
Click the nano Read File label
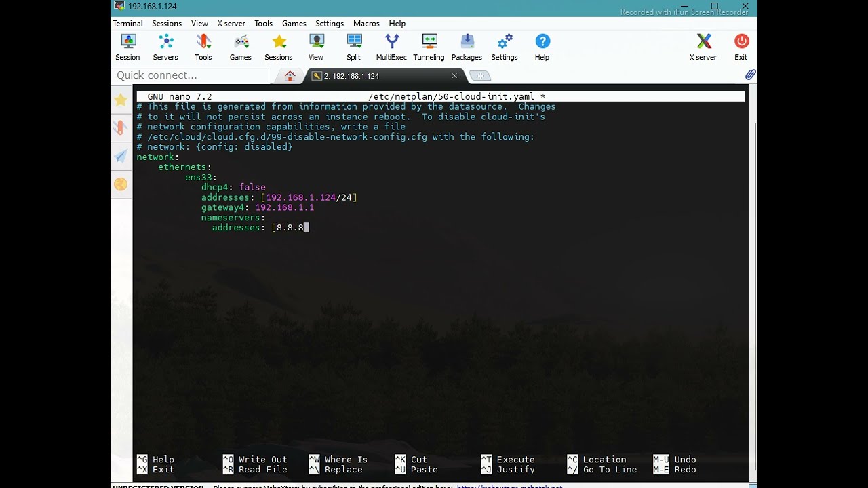click(x=263, y=470)
